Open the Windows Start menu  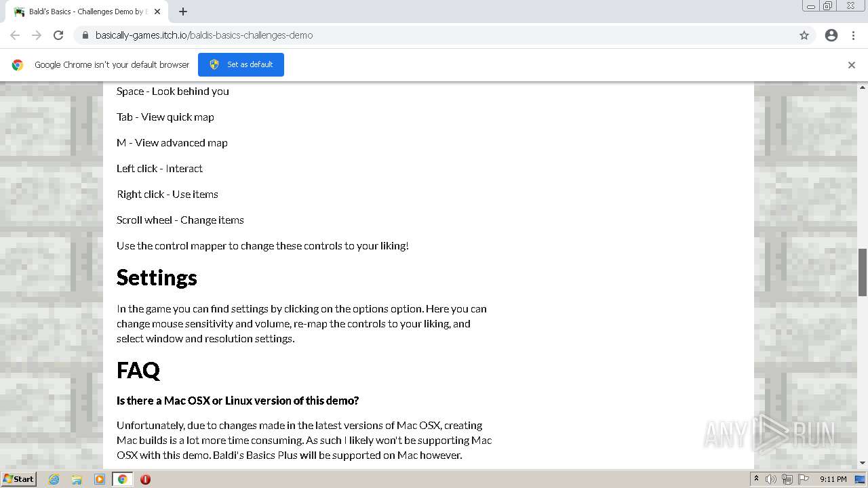tap(18, 479)
